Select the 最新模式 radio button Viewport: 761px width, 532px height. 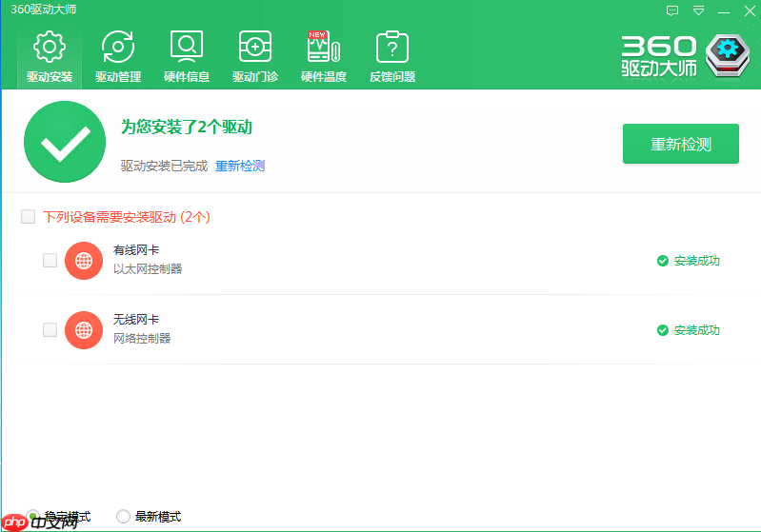(123, 517)
